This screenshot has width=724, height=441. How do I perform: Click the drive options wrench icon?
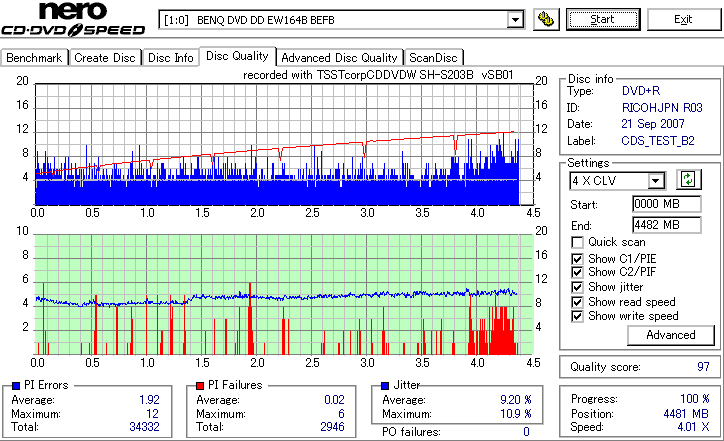(x=546, y=20)
